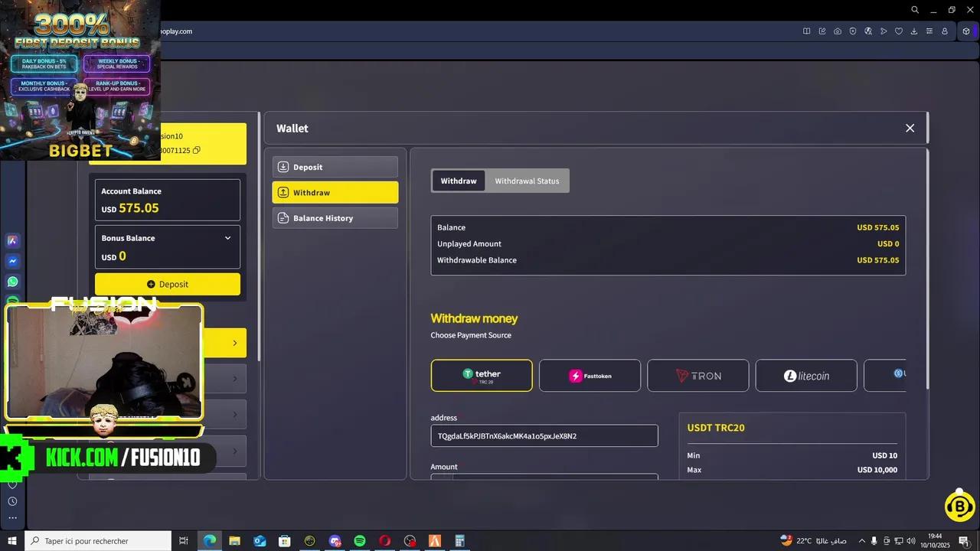This screenshot has width=980, height=551.
Task: Click the Windows taskbar search box
Action: pos(98,541)
